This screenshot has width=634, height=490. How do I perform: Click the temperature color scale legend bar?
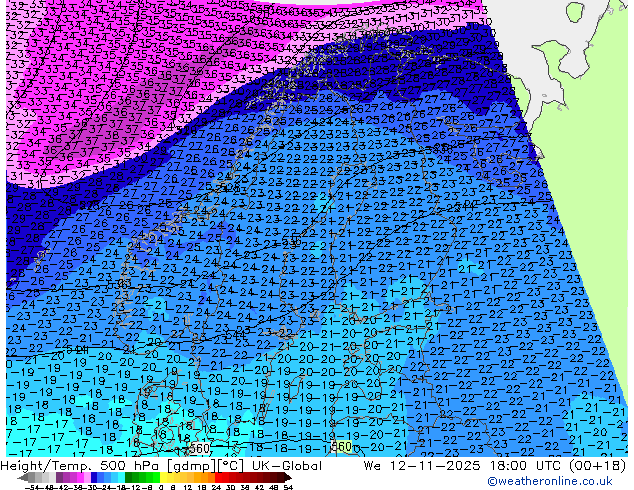[x=155, y=478]
